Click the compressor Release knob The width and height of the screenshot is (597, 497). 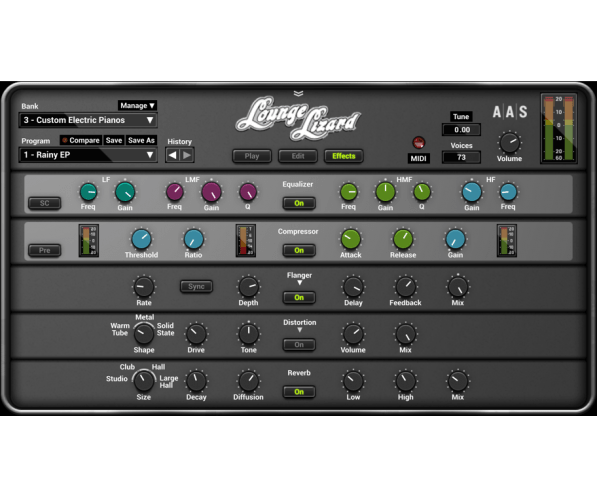coord(403,239)
